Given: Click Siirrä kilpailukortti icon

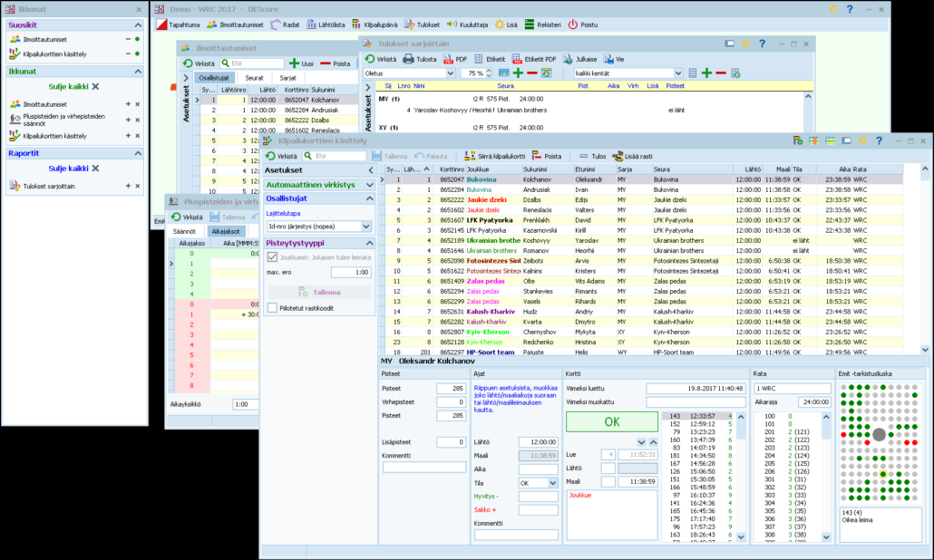Looking at the screenshot, I should pos(471,156).
